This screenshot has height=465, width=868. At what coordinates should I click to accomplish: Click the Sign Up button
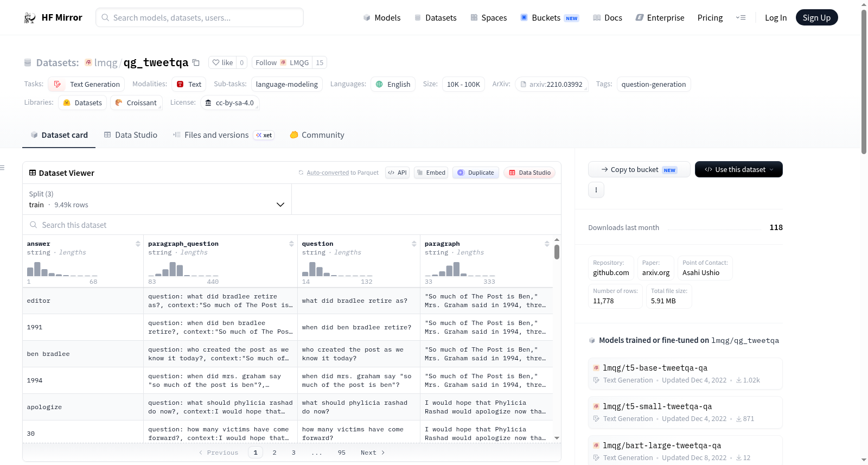[816, 18]
